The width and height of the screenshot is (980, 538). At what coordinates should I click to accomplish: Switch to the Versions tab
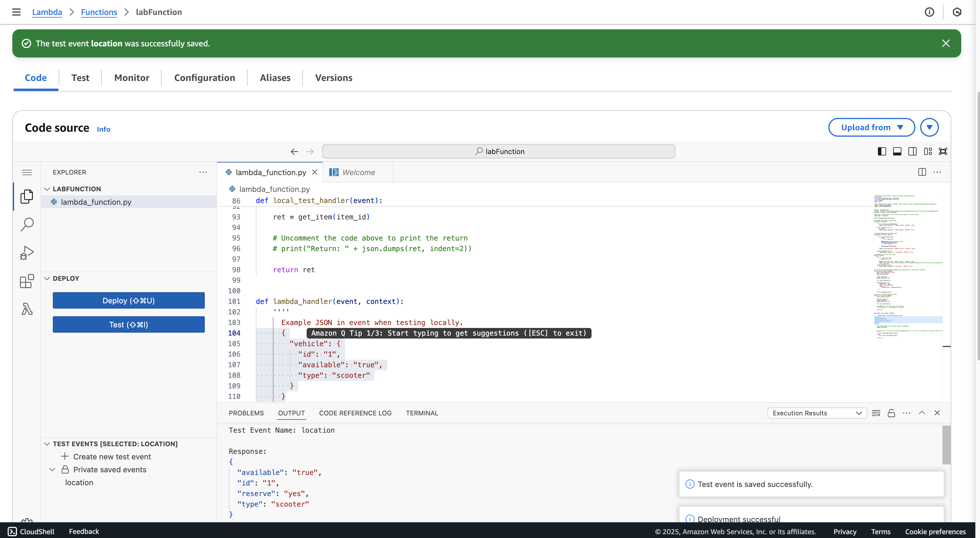pos(334,78)
